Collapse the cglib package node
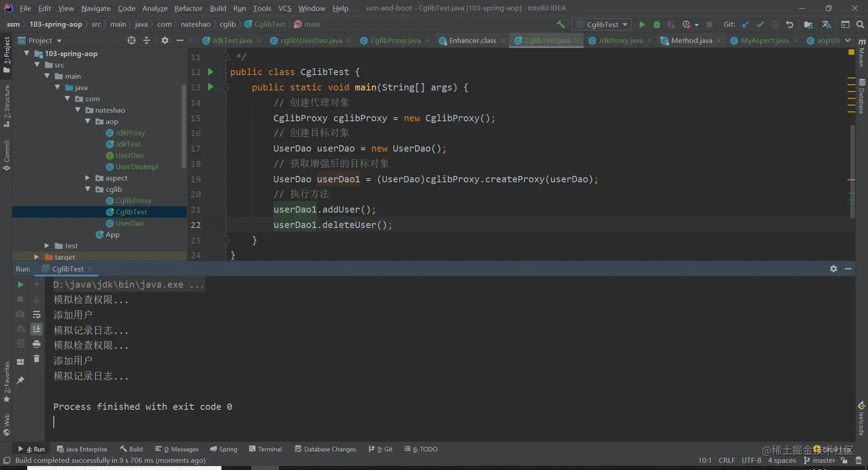 coord(88,189)
